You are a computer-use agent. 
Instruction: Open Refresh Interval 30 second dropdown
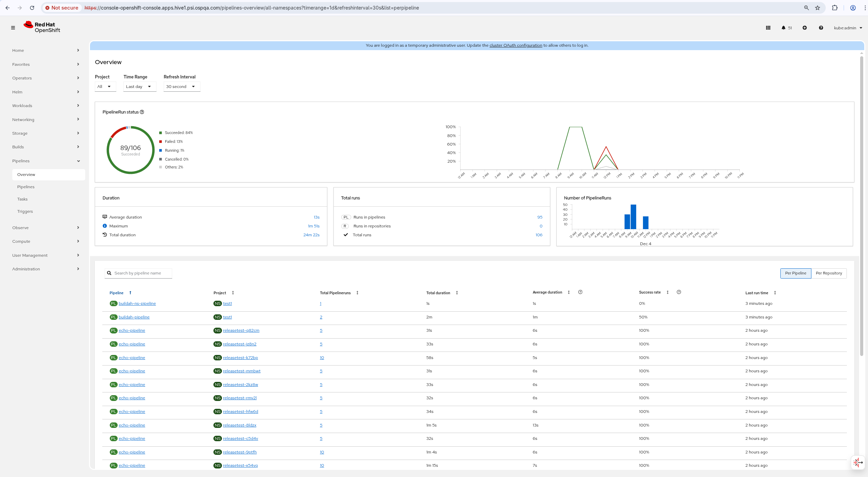pyautogui.click(x=181, y=87)
